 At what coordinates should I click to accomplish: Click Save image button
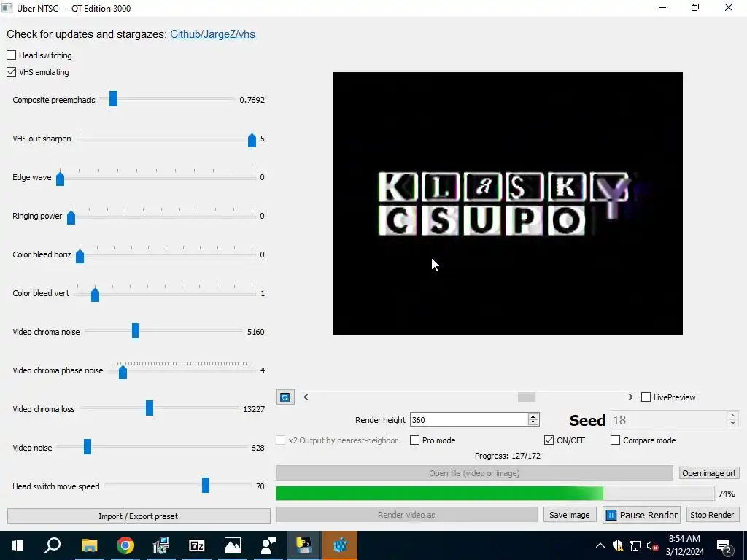click(x=569, y=515)
